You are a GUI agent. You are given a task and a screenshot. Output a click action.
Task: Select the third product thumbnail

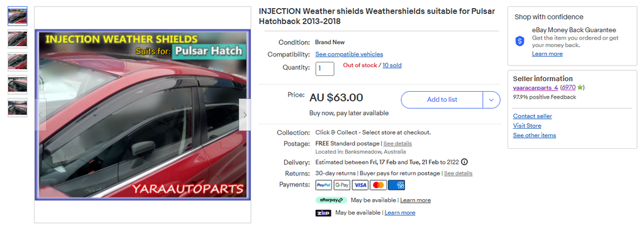coord(18,62)
